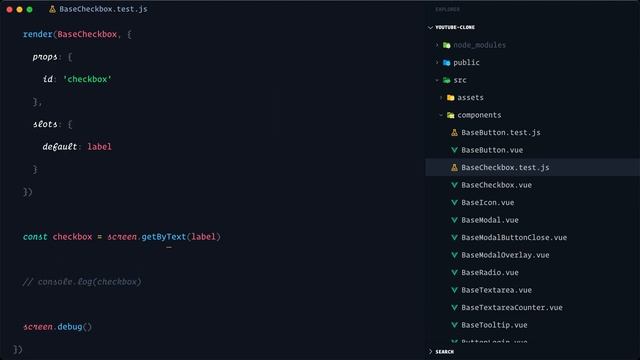
Task: Open the BaseModalButtonClose.vue file
Action: click(514, 238)
